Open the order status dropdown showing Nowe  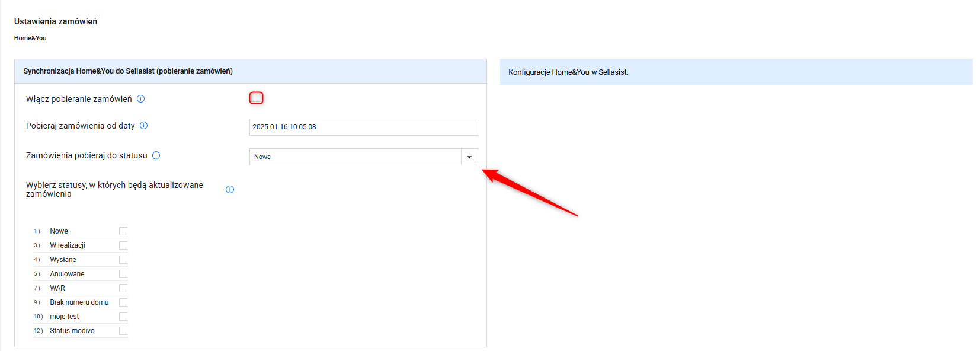coord(363,157)
